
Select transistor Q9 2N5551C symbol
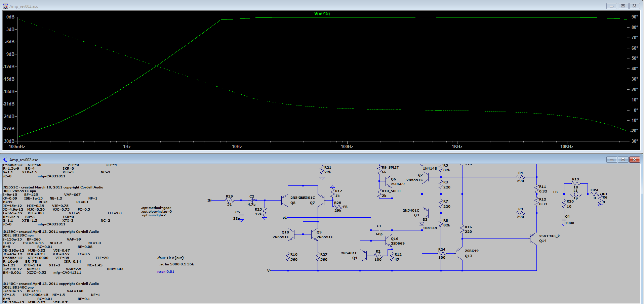coord(315,234)
